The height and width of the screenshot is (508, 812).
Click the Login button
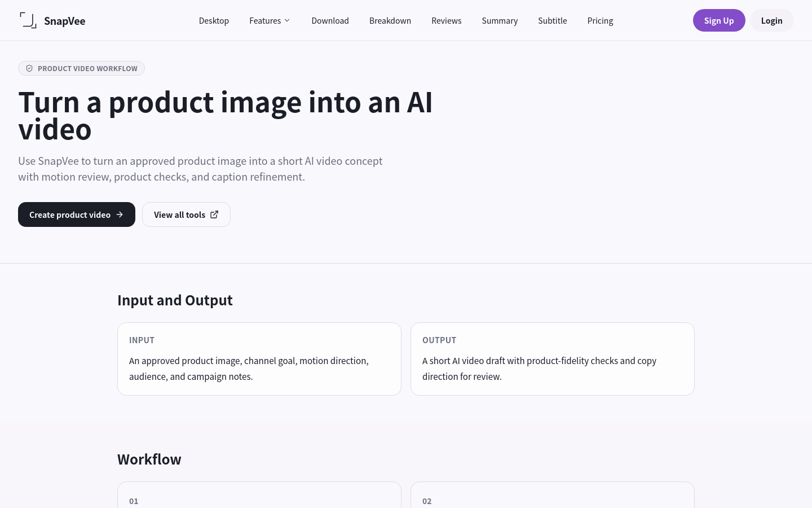coord(771,20)
